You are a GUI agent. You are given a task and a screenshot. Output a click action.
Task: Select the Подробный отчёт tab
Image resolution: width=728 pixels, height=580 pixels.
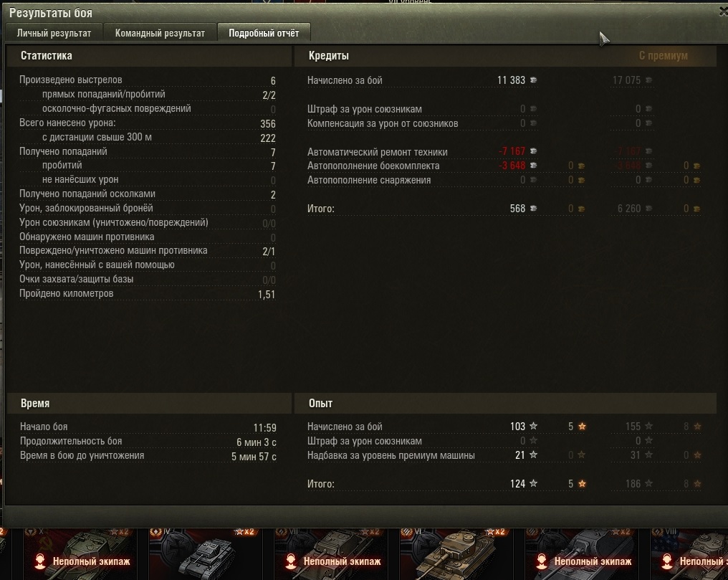[x=264, y=33]
